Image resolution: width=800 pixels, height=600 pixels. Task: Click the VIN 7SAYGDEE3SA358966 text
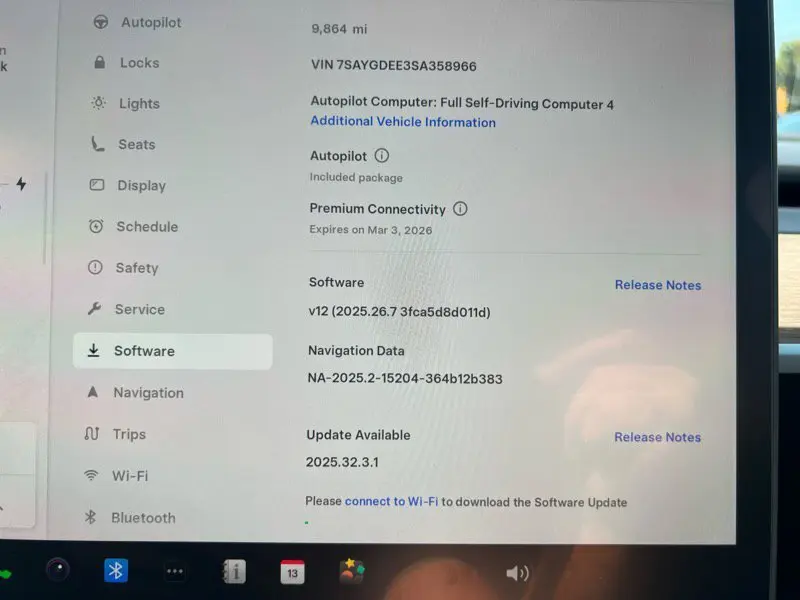pyautogui.click(x=393, y=66)
